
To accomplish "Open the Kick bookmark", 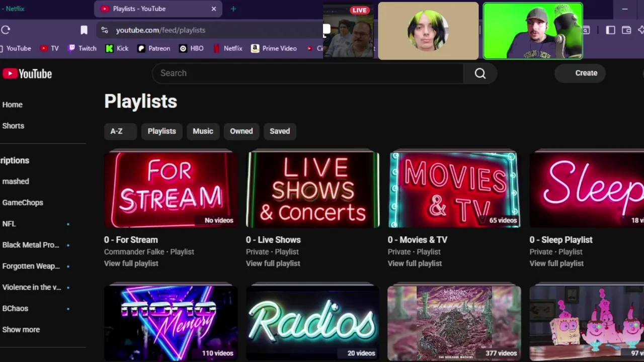I will coord(117,48).
